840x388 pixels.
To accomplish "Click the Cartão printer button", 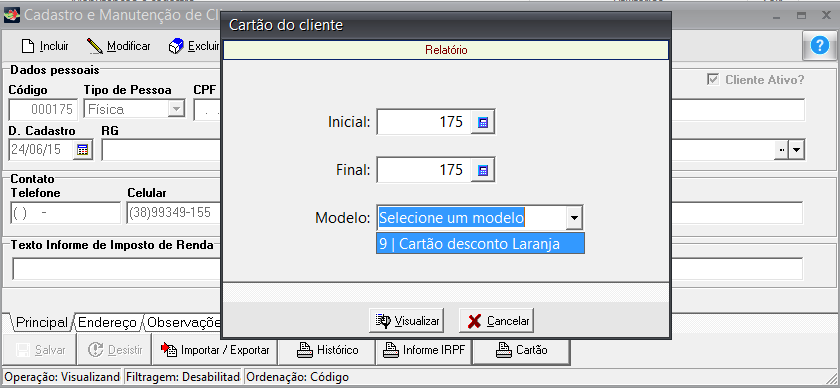I will (x=522, y=350).
